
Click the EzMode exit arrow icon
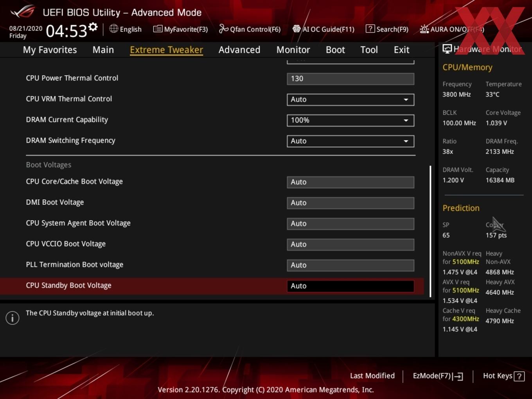tap(458, 376)
